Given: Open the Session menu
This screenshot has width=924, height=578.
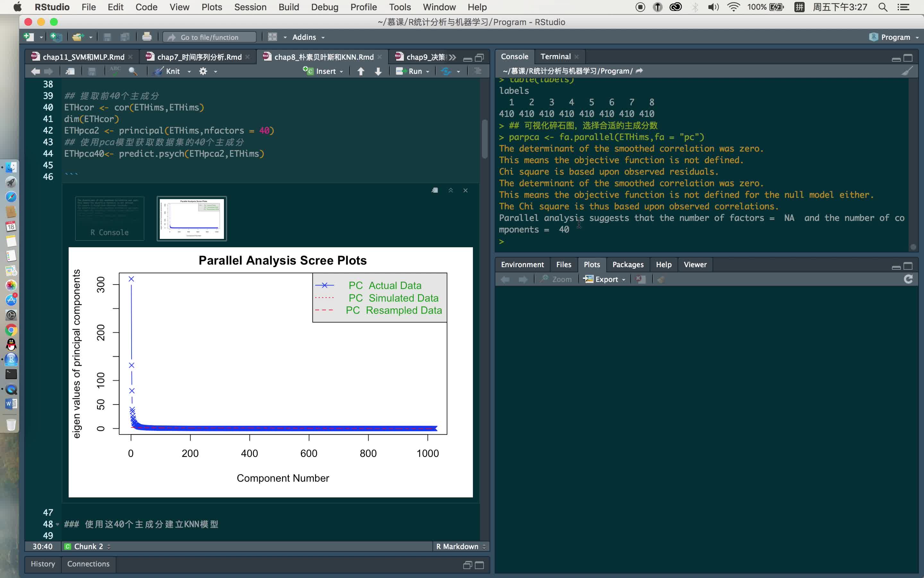Looking at the screenshot, I should 250,7.
